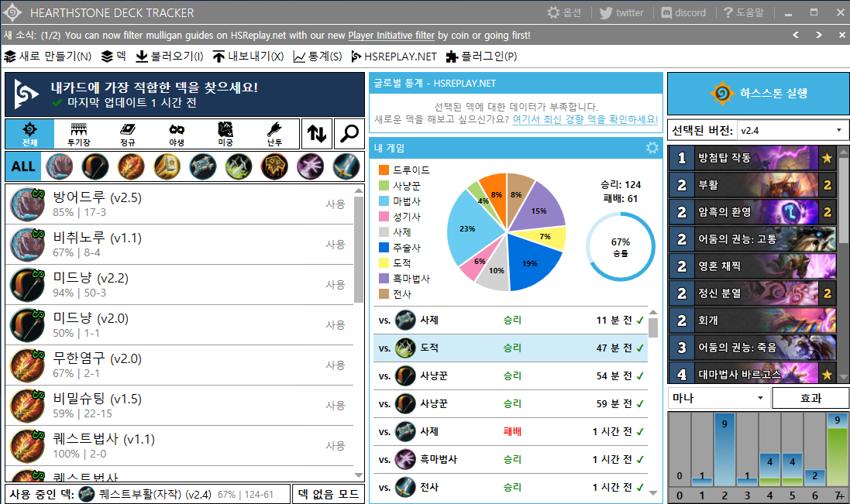Click the 효과 button
The width and height of the screenshot is (850, 504).
coord(810,399)
